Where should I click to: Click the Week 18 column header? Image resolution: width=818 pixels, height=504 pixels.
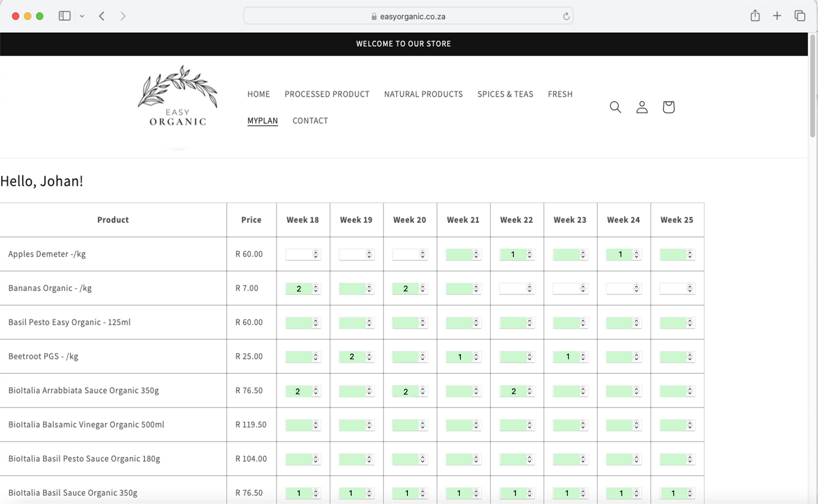tap(303, 220)
